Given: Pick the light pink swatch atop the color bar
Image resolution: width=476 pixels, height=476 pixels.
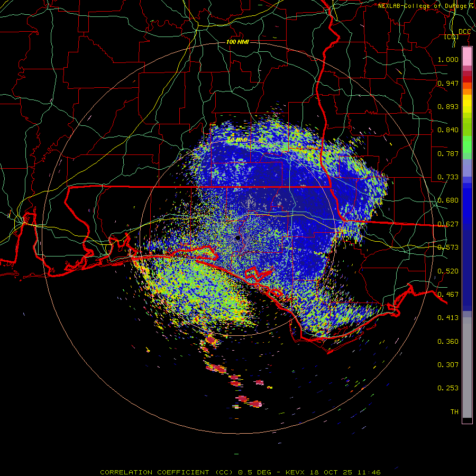Looking at the screenshot, I should pos(467,57).
